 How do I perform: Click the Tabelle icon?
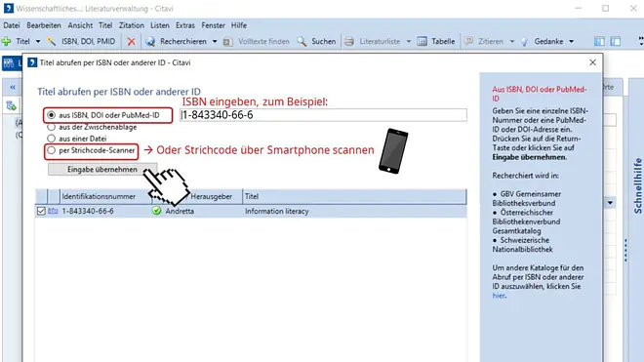pos(422,42)
